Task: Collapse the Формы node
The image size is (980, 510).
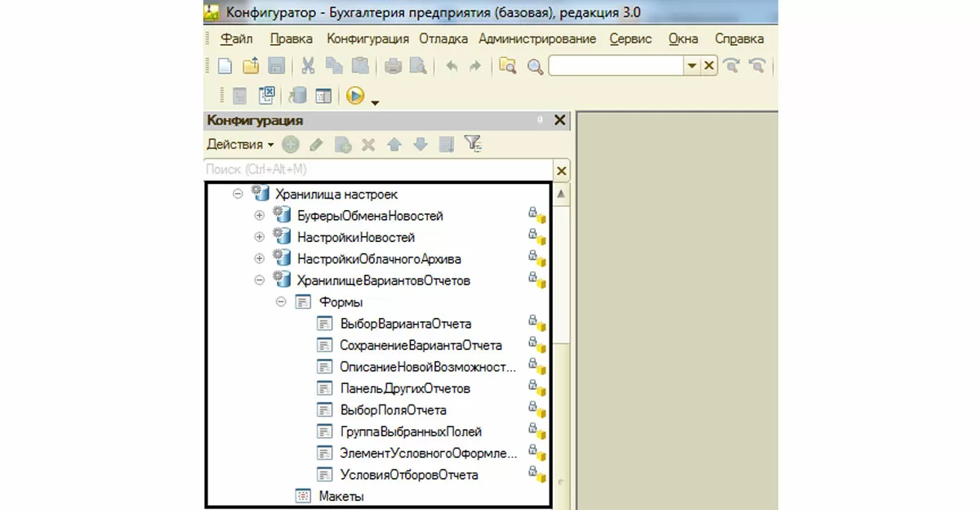Action: (x=281, y=302)
